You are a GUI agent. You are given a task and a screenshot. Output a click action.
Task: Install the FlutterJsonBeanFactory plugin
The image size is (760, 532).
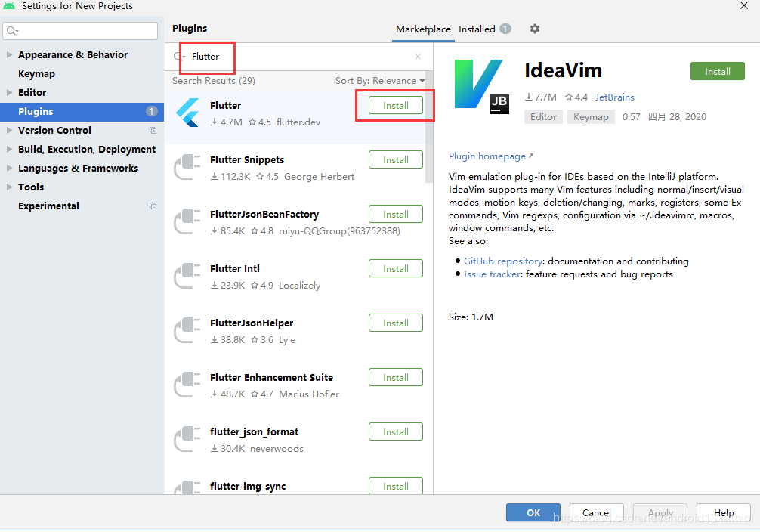(396, 214)
